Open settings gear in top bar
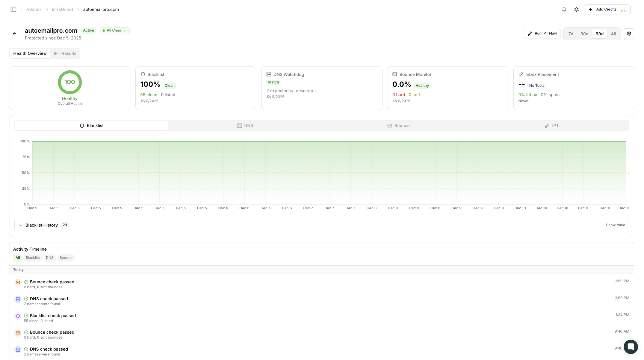This screenshot has width=644, height=360. pos(576,9)
